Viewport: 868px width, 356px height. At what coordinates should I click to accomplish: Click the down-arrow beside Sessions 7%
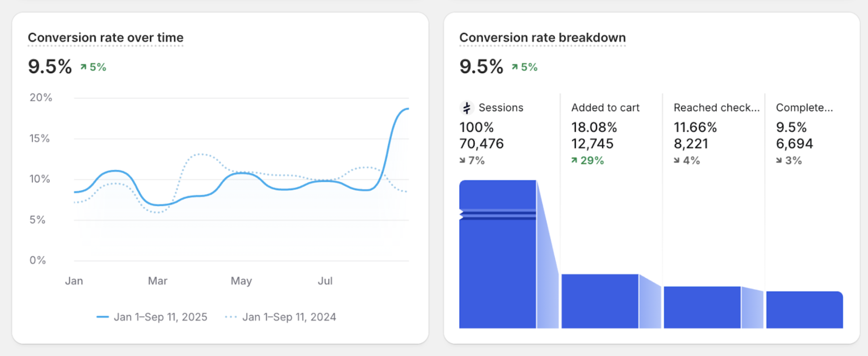462,161
